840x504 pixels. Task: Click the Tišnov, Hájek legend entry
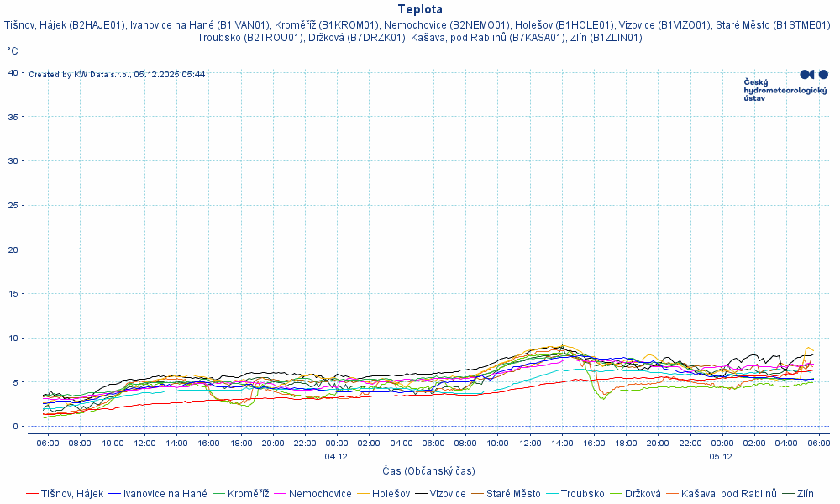[71, 494]
